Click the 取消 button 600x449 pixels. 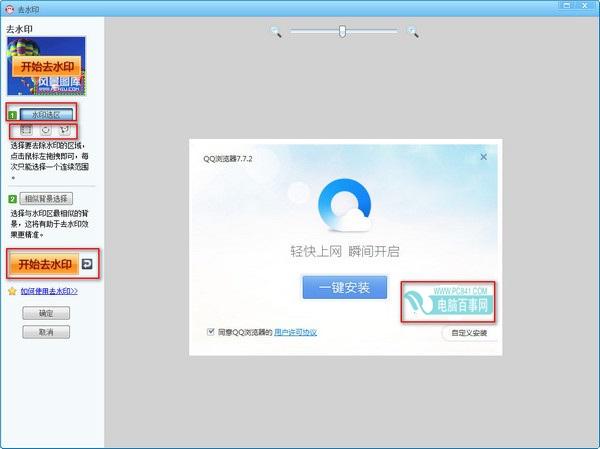tap(46, 332)
